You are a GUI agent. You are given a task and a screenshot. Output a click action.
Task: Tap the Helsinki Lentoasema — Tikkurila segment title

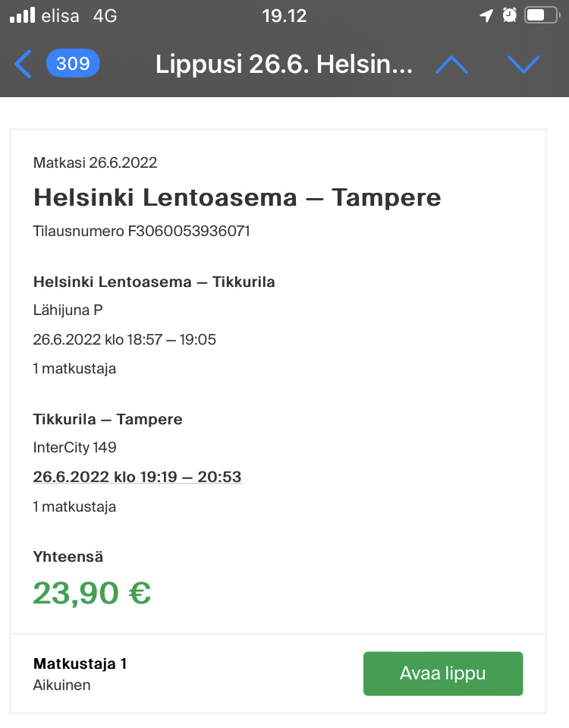154,282
